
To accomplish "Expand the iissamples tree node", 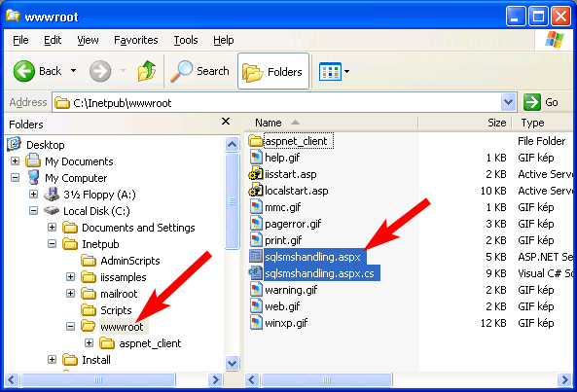I will pyautogui.click(x=70, y=277).
